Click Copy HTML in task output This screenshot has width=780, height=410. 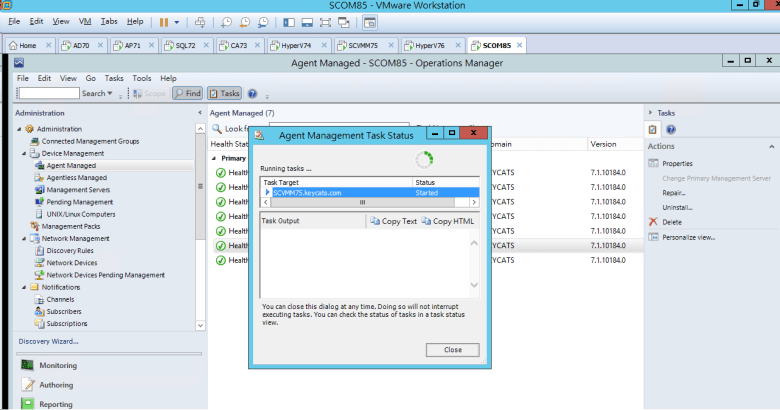[449, 220]
